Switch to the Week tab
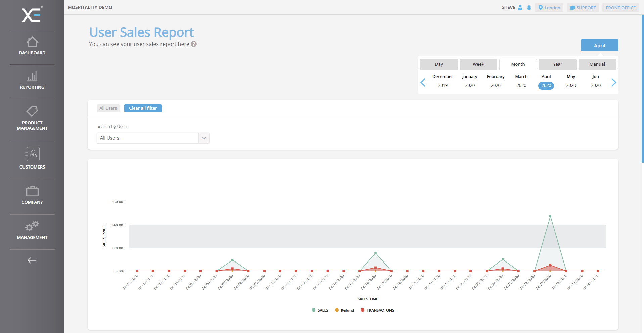 [x=478, y=64]
